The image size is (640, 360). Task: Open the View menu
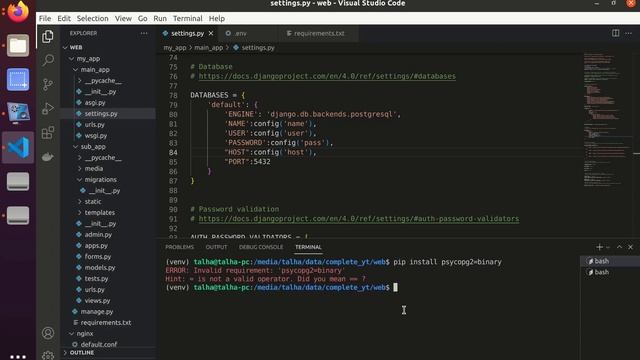pyautogui.click(x=123, y=18)
